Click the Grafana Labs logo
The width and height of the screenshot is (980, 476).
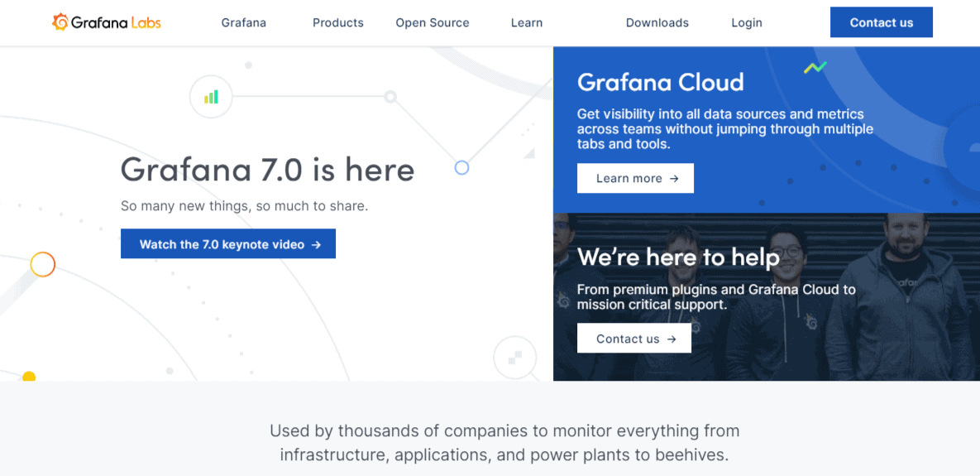click(106, 22)
